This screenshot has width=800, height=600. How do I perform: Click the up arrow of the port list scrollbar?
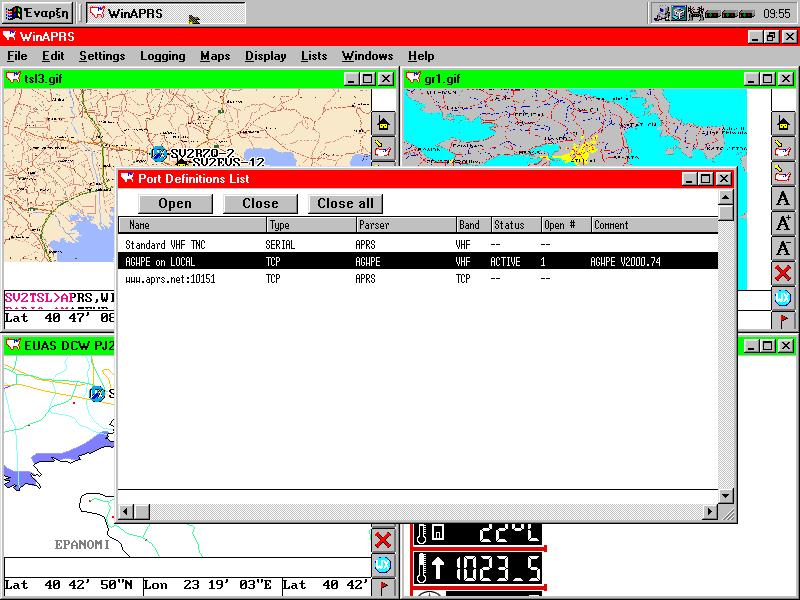coord(726,197)
